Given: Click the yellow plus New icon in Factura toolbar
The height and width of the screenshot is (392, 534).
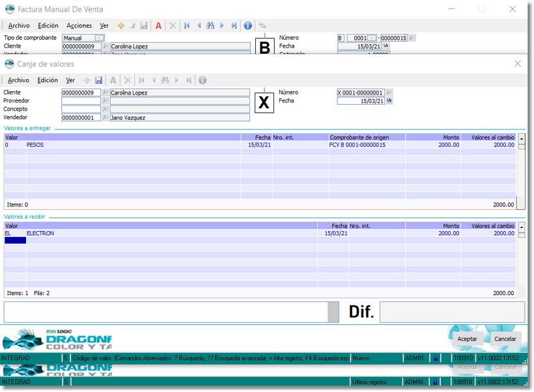Looking at the screenshot, I should (120, 25).
